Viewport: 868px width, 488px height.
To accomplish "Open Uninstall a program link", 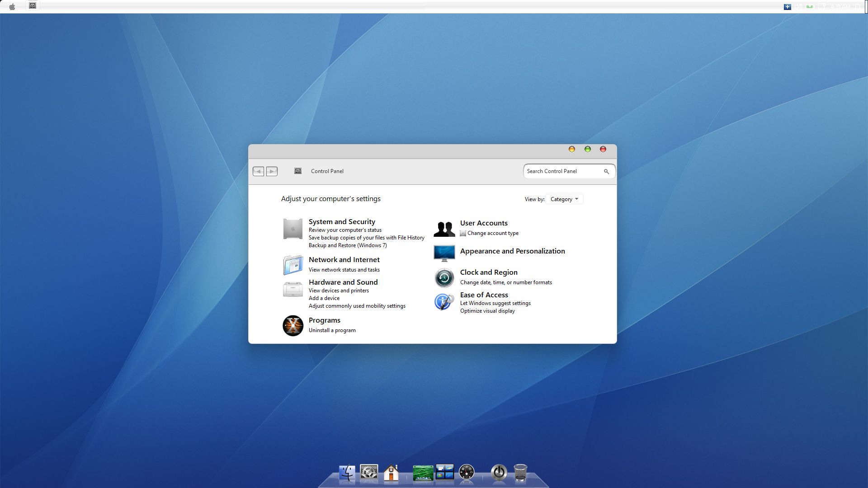I will coord(332,330).
